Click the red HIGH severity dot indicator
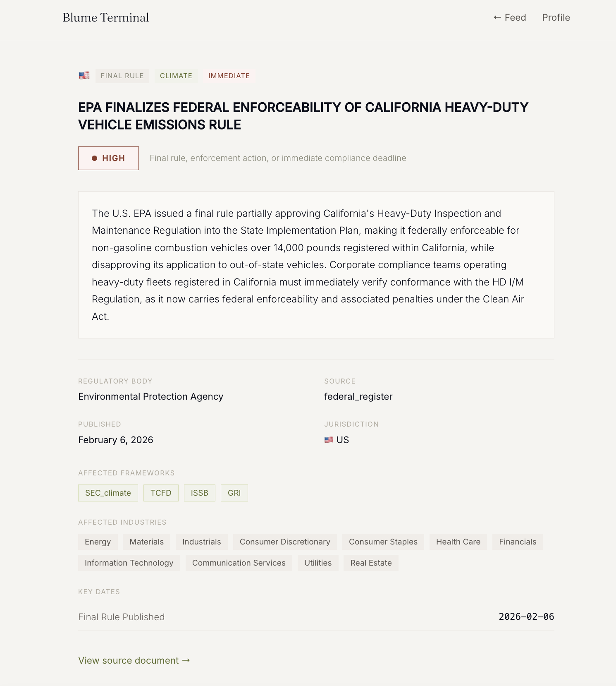The width and height of the screenshot is (616, 686). [x=95, y=158]
